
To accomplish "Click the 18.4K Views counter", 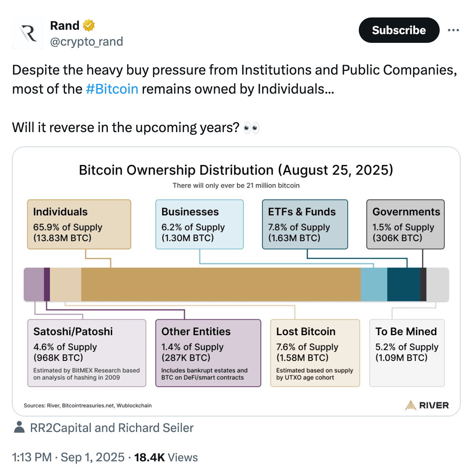I will click(x=166, y=457).
